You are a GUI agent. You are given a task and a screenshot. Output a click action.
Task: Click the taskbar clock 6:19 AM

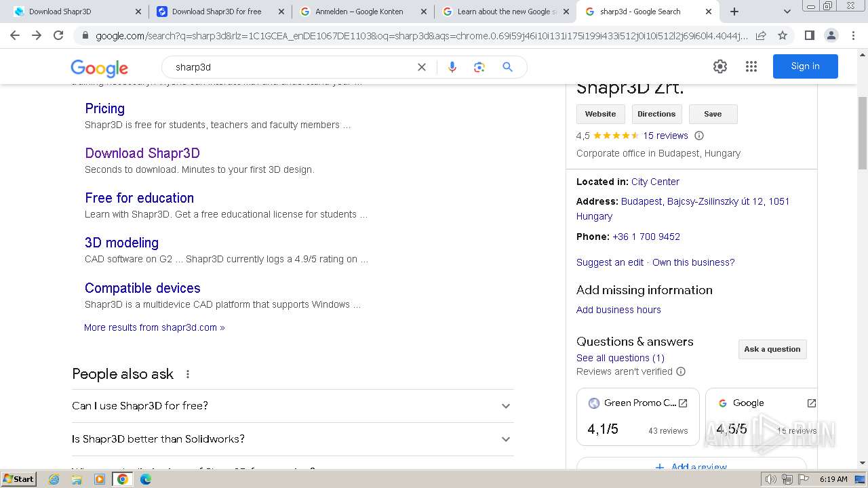point(833,479)
